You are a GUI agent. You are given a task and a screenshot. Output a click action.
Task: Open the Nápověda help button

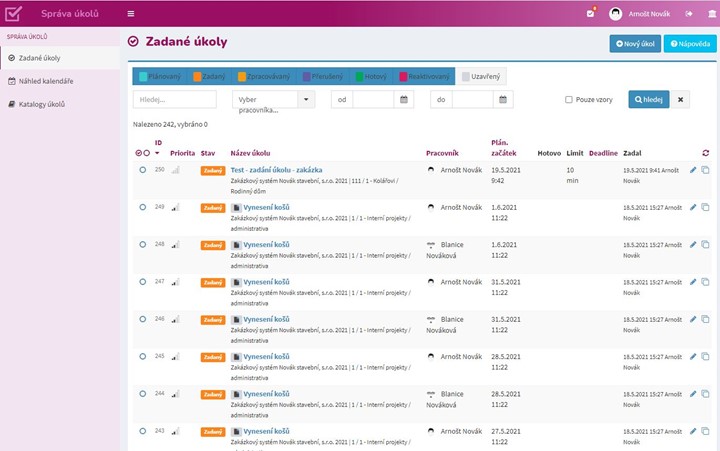click(x=690, y=44)
